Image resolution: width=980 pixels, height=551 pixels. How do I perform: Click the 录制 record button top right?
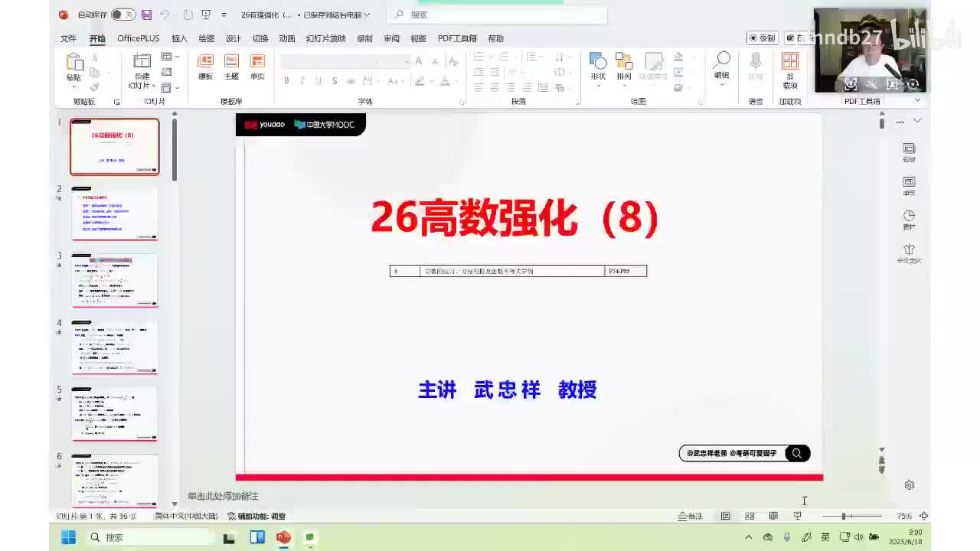tap(762, 38)
